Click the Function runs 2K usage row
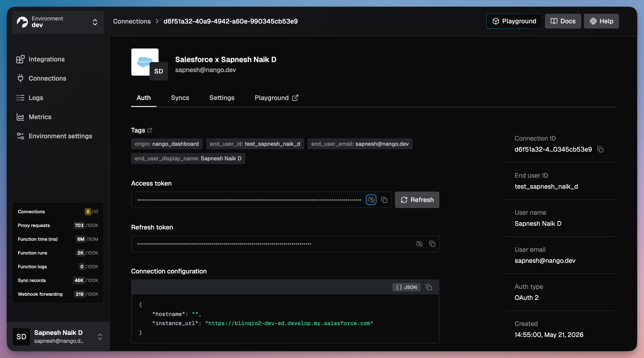Viewport: 644px width, 358px height. (58, 253)
